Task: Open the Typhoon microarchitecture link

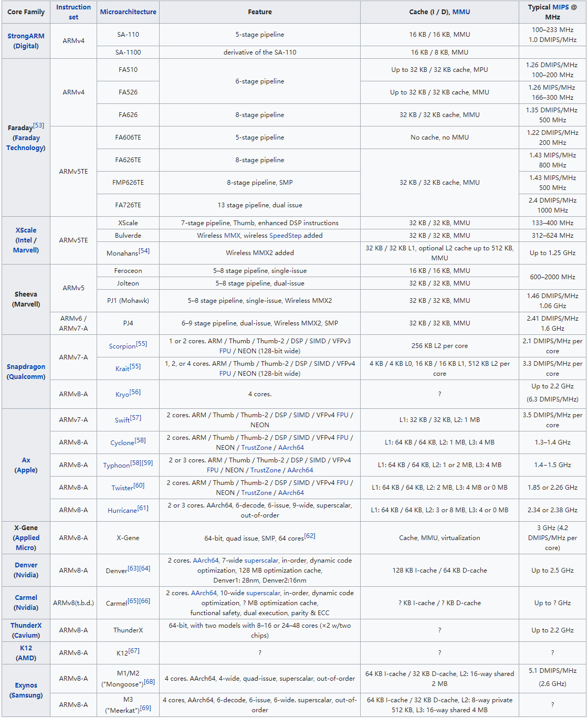Action: coord(117,465)
